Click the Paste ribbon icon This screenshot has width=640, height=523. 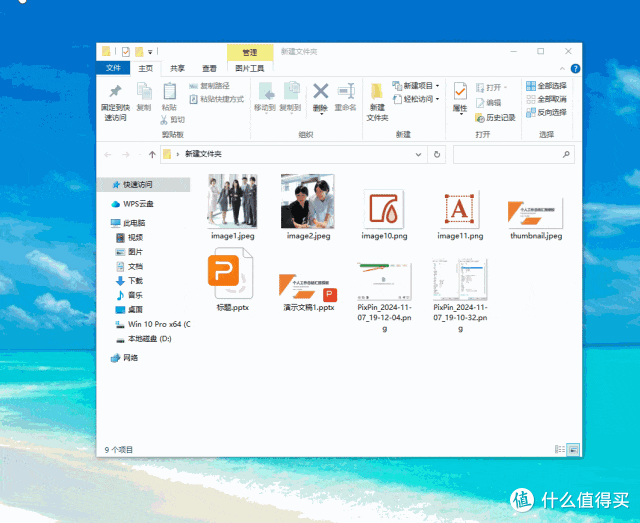point(169,97)
